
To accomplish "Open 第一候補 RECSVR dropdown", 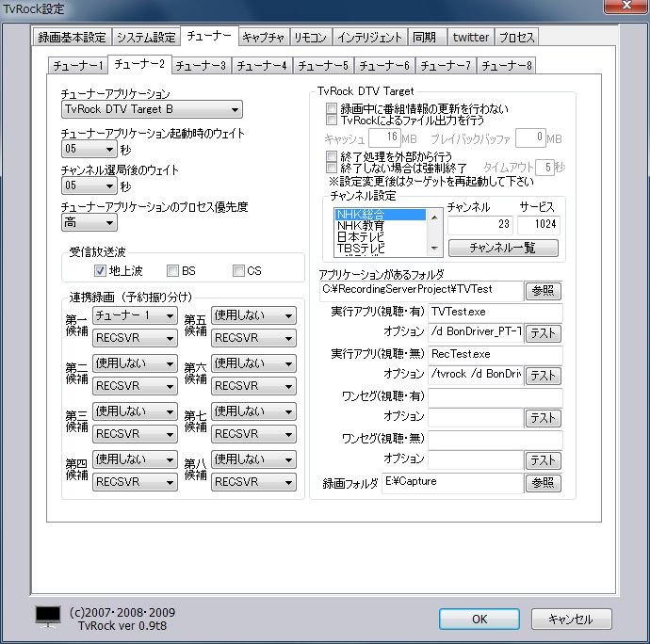I will click(x=135, y=338).
